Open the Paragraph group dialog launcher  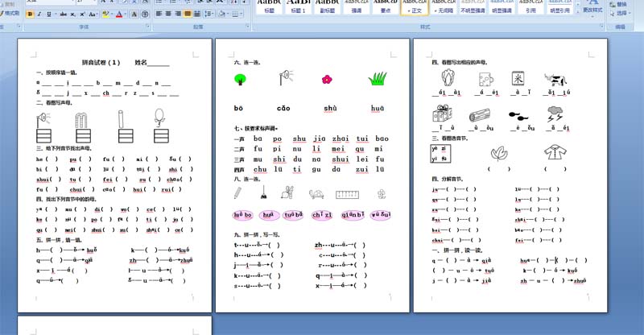tap(248, 26)
